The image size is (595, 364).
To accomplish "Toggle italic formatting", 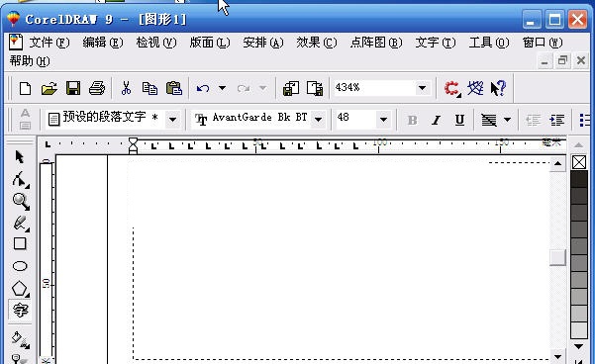I will 436,121.
